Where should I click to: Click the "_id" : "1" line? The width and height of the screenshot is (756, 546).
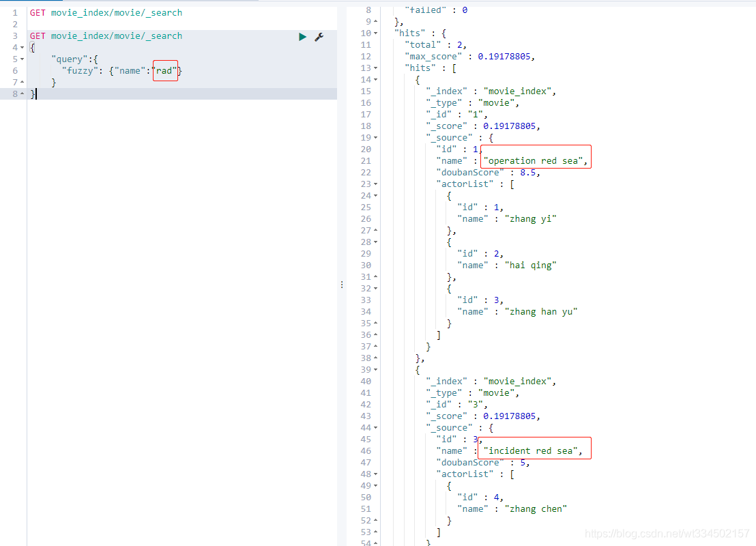click(456, 114)
